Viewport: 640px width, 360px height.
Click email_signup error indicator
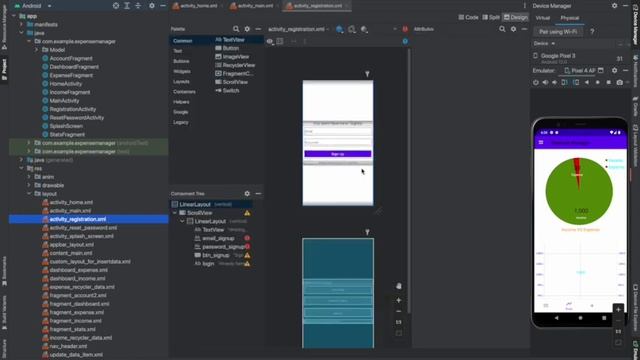pyautogui.click(x=247, y=238)
